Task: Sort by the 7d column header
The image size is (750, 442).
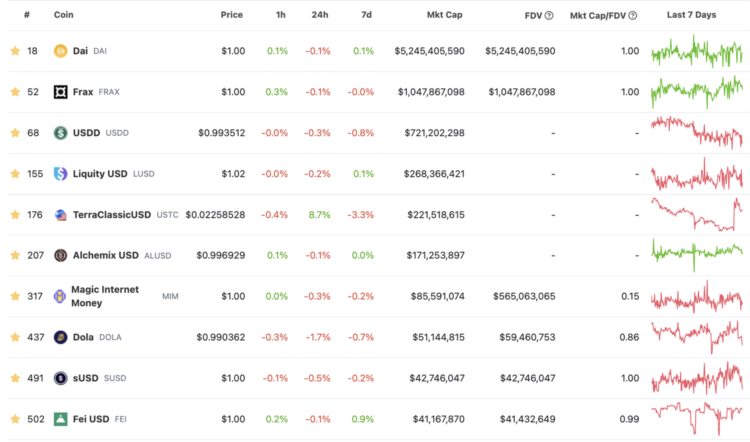Action: (367, 16)
